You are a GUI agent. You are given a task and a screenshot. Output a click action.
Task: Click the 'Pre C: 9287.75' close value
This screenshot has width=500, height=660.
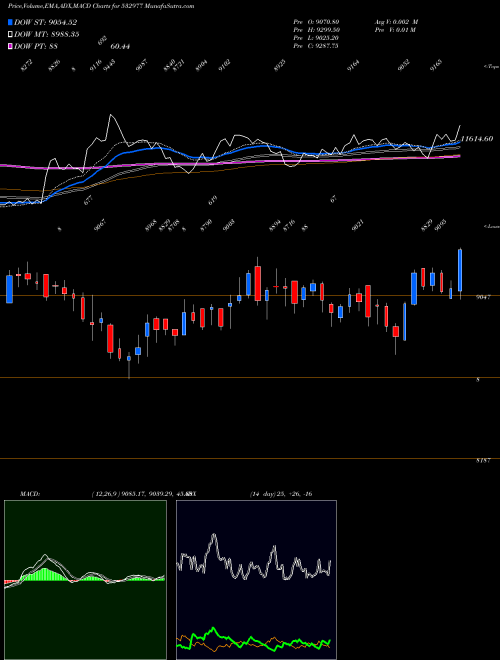pyautogui.click(x=316, y=46)
